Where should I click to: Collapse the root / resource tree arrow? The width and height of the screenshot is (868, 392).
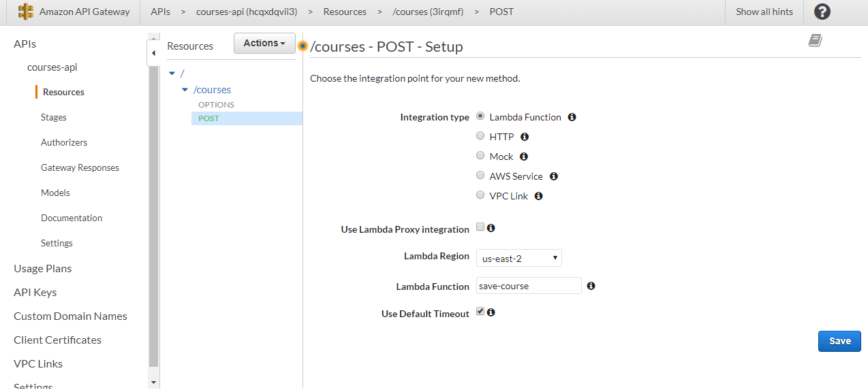[x=173, y=73]
